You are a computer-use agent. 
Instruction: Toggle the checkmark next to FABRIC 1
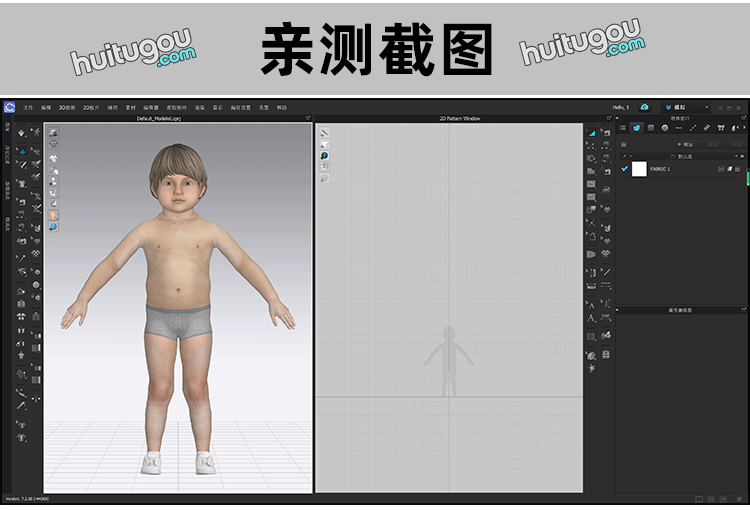coord(625,169)
